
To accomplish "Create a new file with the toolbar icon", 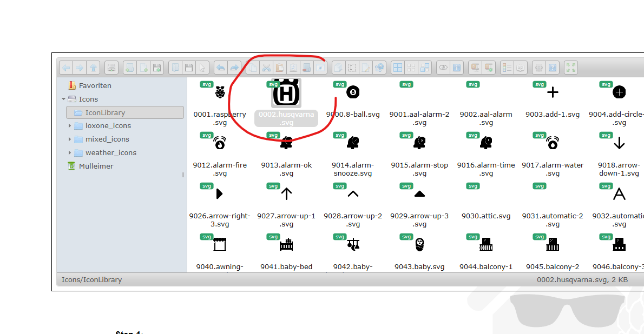I will tap(143, 68).
